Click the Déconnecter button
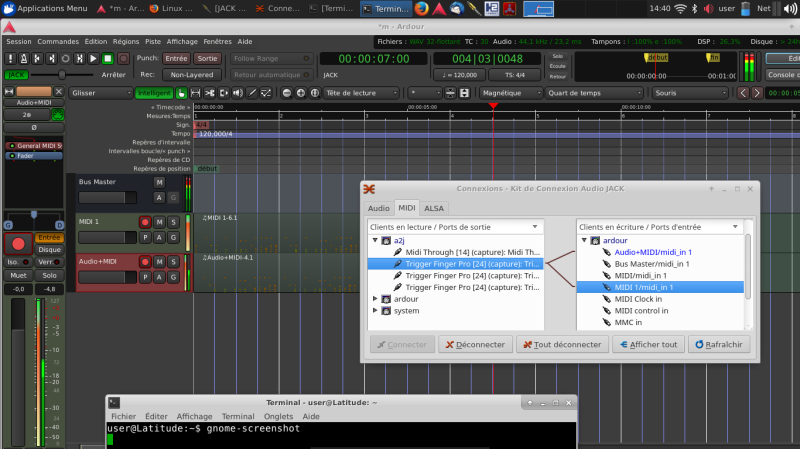Viewport: 800px width, 449px height. pos(474,345)
